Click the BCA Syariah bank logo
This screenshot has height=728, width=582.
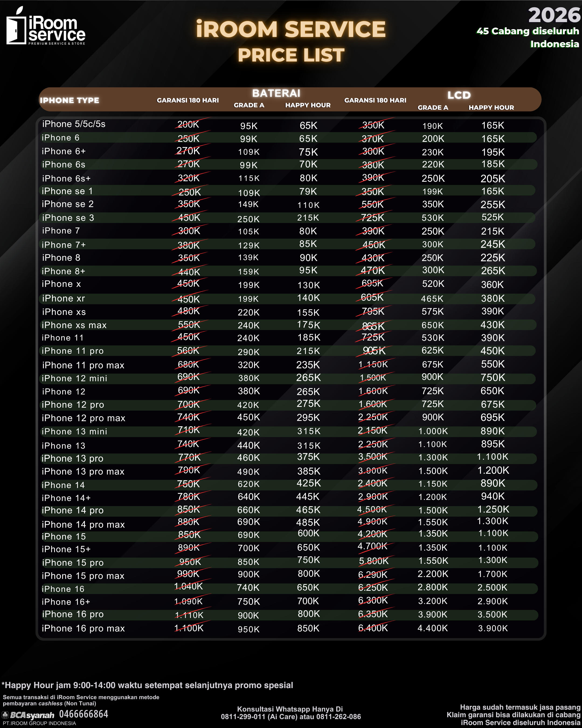(x=28, y=715)
